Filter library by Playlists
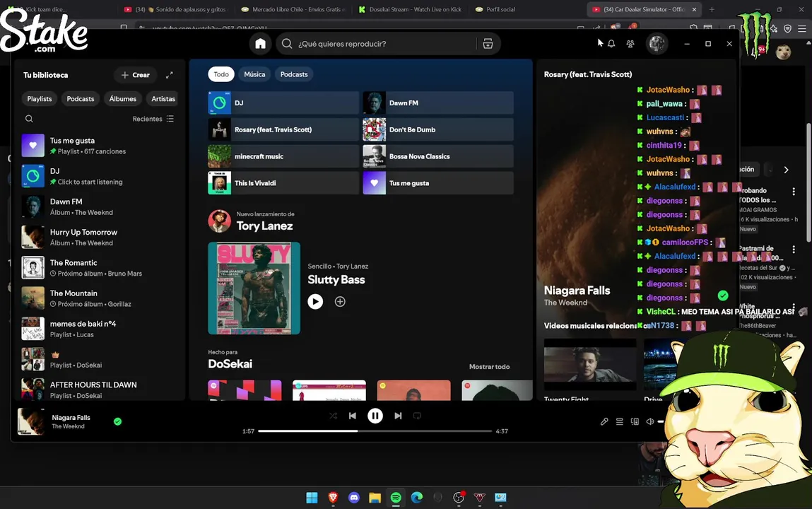812x509 pixels. click(40, 99)
